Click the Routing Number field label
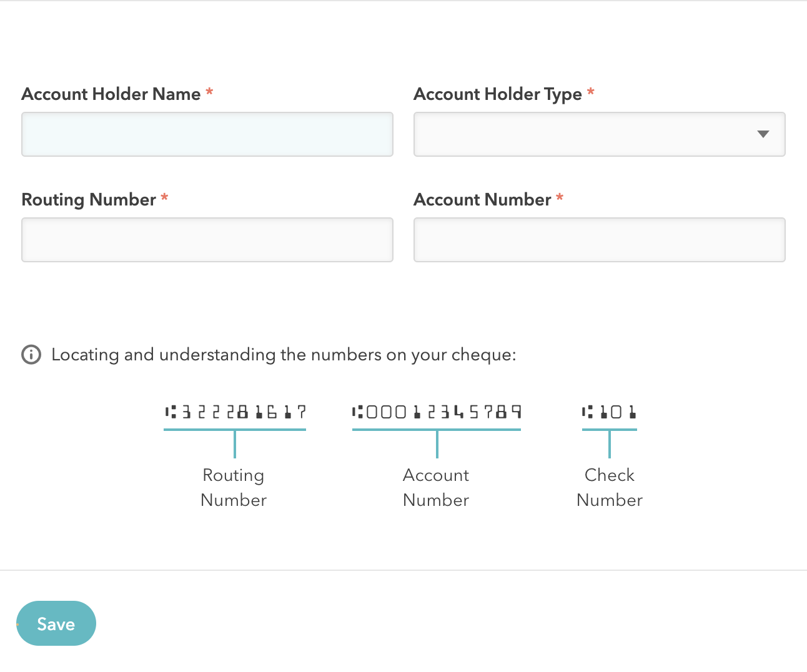This screenshot has height=672, width=807. (89, 200)
